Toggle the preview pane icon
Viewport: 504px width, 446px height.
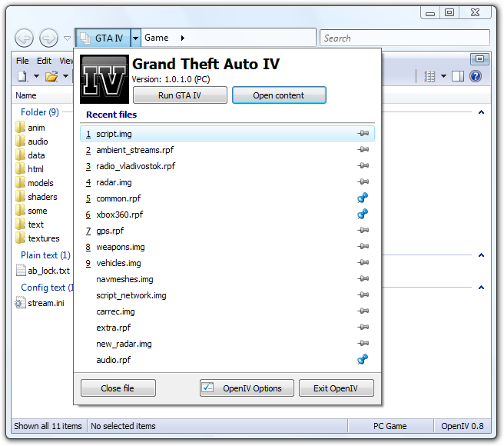tap(458, 76)
